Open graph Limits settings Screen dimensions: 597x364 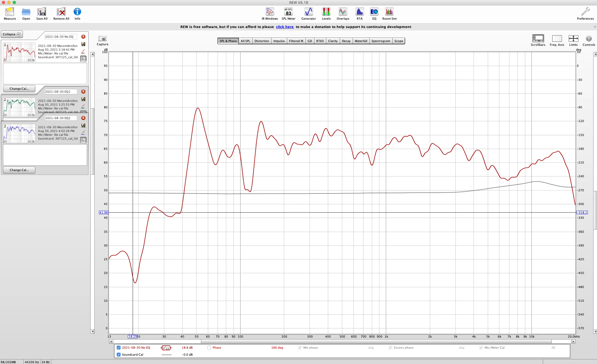pyautogui.click(x=573, y=39)
